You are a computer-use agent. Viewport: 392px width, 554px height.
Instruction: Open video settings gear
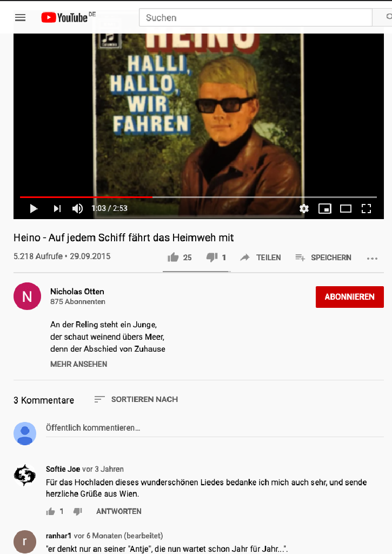coord(304,208)
